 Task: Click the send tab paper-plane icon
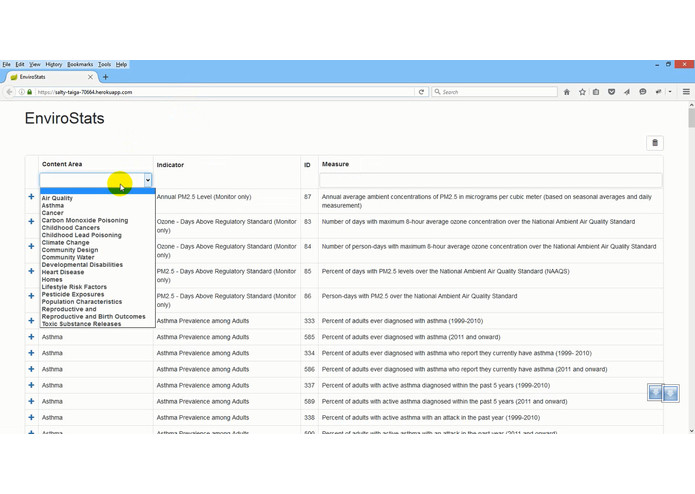[x=627, y=92]
